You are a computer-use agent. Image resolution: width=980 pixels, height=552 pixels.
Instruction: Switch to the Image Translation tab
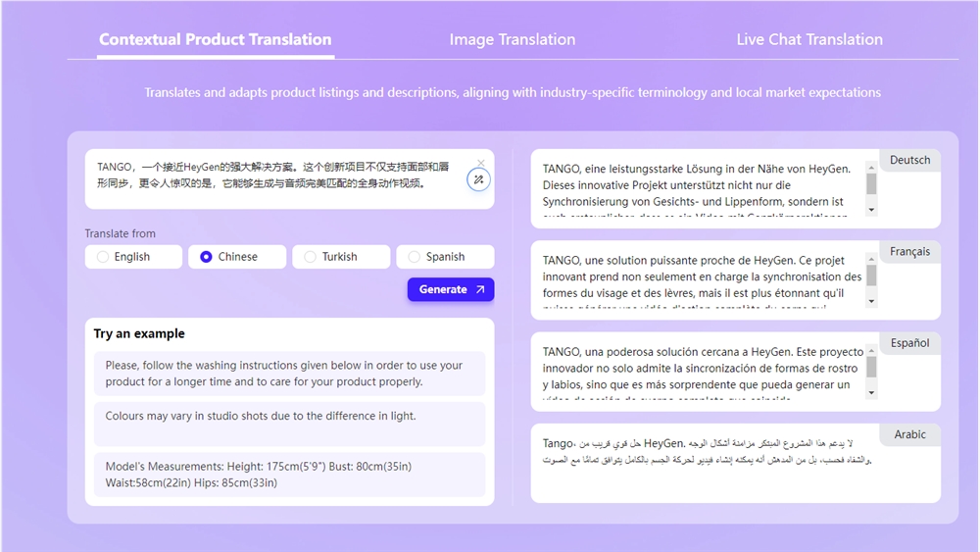pyautogui.click(x=512, y=40)
